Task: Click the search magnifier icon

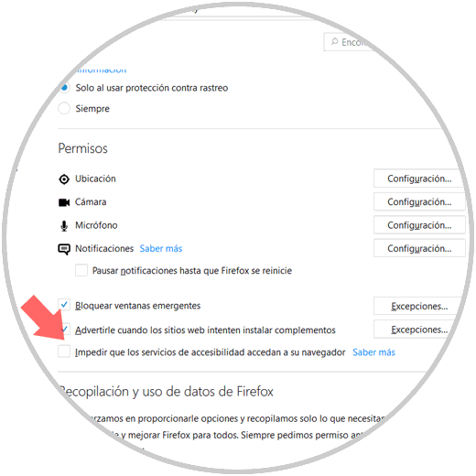Action: click(335, 41)
